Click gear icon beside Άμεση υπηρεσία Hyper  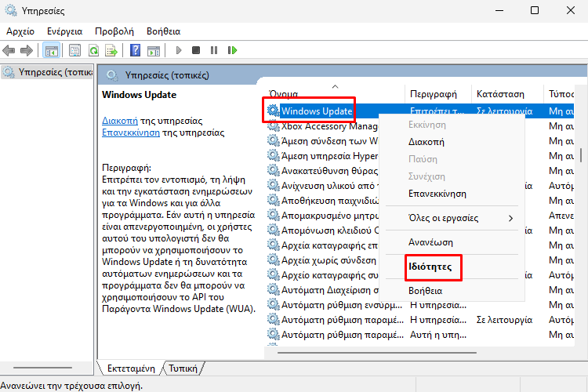point(273,156)
